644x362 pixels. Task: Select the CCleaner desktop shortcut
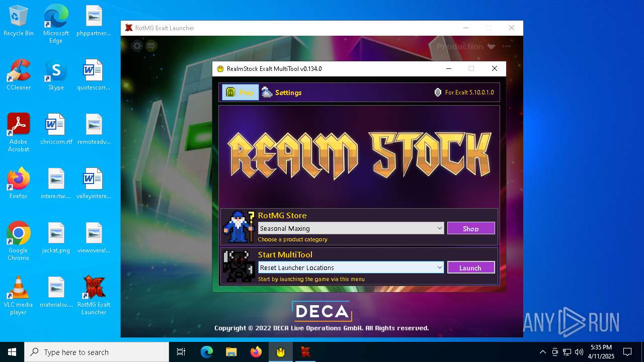pyautogui.click(x=19, y=75)
